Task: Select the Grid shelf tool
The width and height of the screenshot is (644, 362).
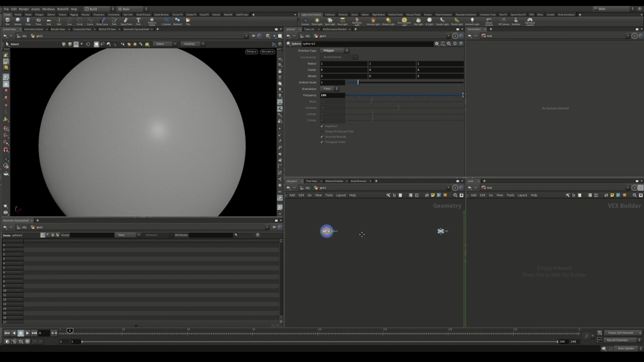Action: (x=48, y=21)
